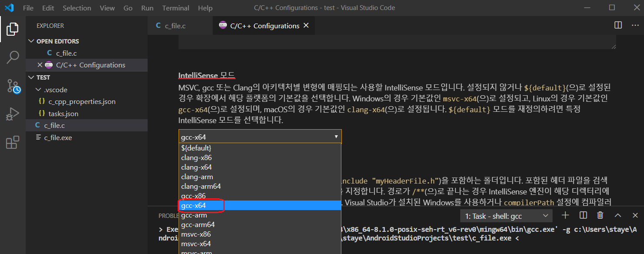Open the Explorer view in activity bar
The width and height of the screenshot is (644, 254).
[x=13, y=29]
